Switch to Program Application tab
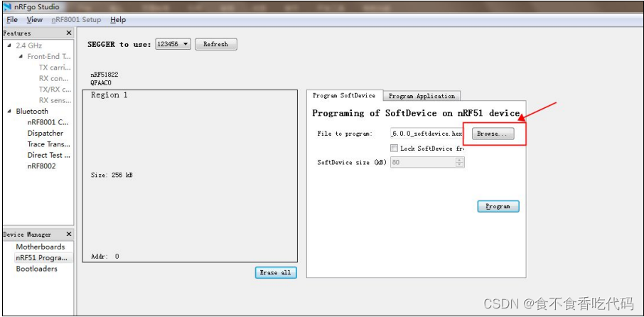Viewport: 644px width, 317px height. point(422,96)
